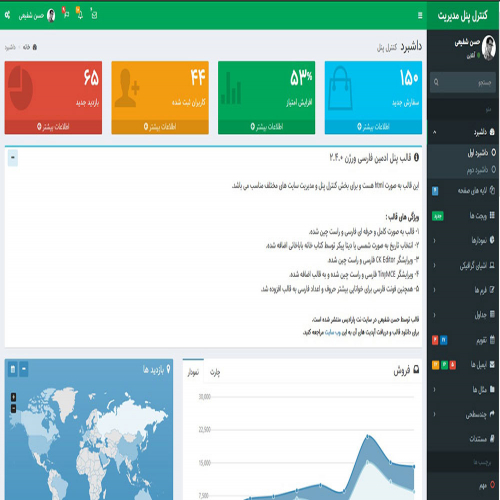
Task: Open the ویجت ها sidebar item
Action: [x=464, y=216]
